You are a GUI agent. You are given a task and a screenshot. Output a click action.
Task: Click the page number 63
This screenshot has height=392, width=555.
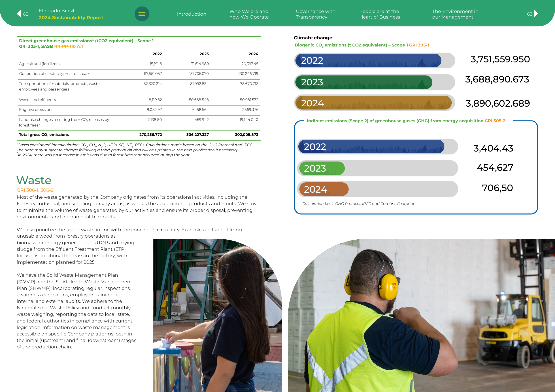530,14
